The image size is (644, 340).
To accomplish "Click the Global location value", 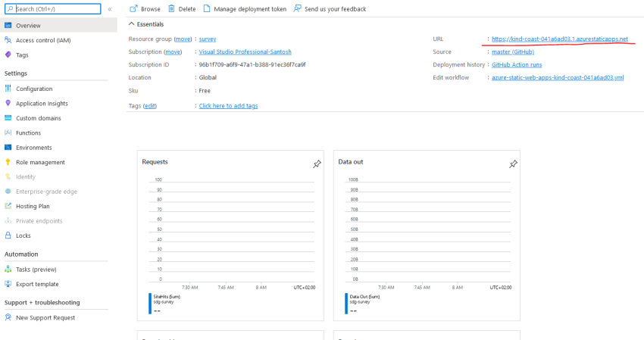I will tap(208, 77).
